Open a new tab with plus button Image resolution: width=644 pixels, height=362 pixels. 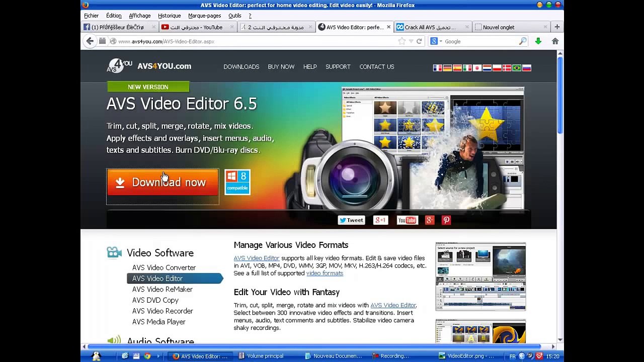point(557,27)
